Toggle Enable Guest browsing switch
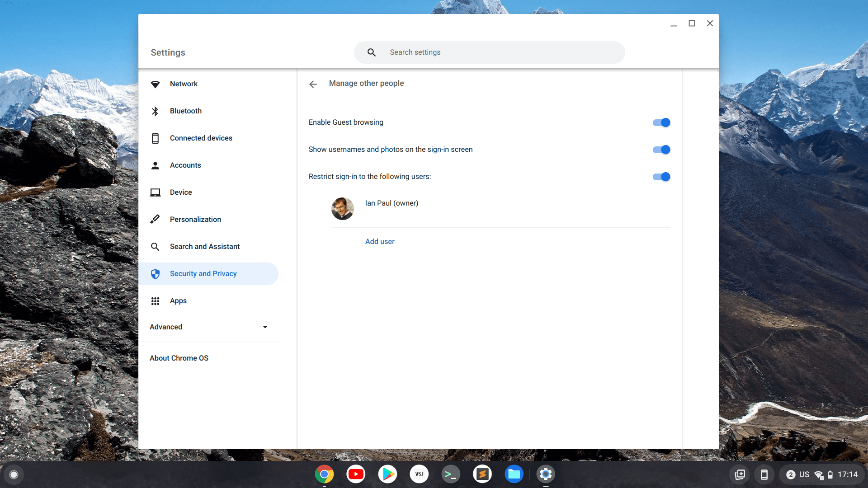 point(661,122)
